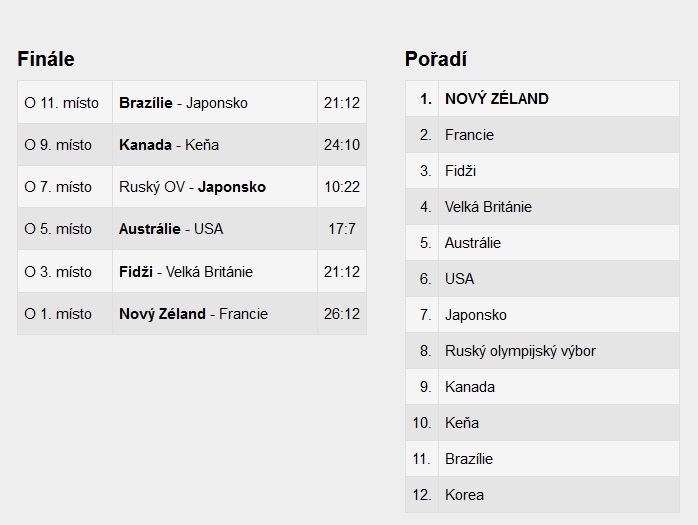
Task: Click the Brazílie - Japonsko match cell
Action: tap(184, 103)
